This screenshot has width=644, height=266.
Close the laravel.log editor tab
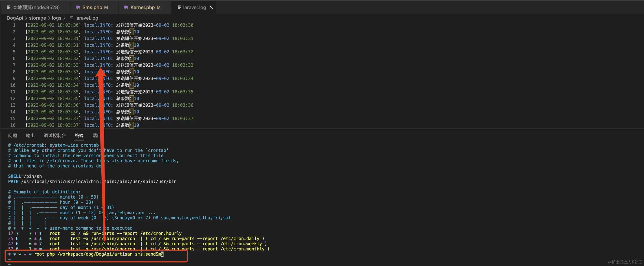pos(211,7)
